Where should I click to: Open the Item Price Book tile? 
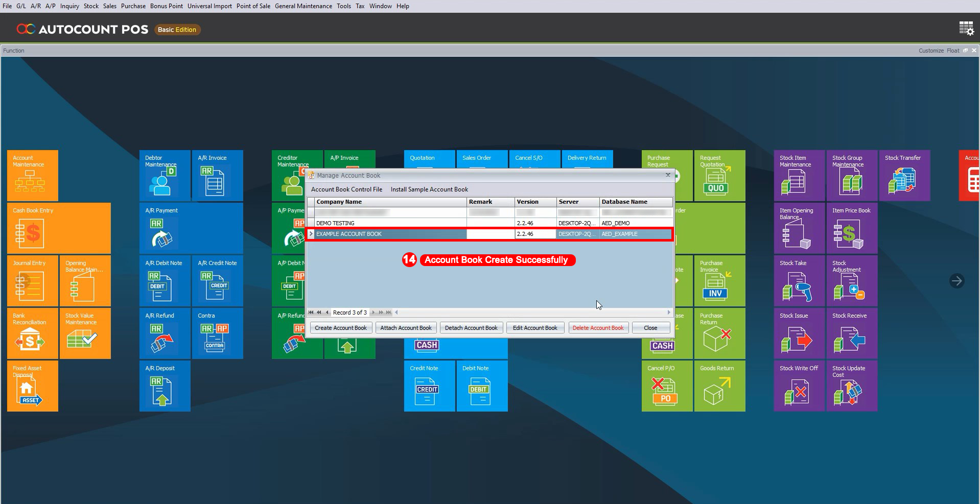(x=852, y=228)
